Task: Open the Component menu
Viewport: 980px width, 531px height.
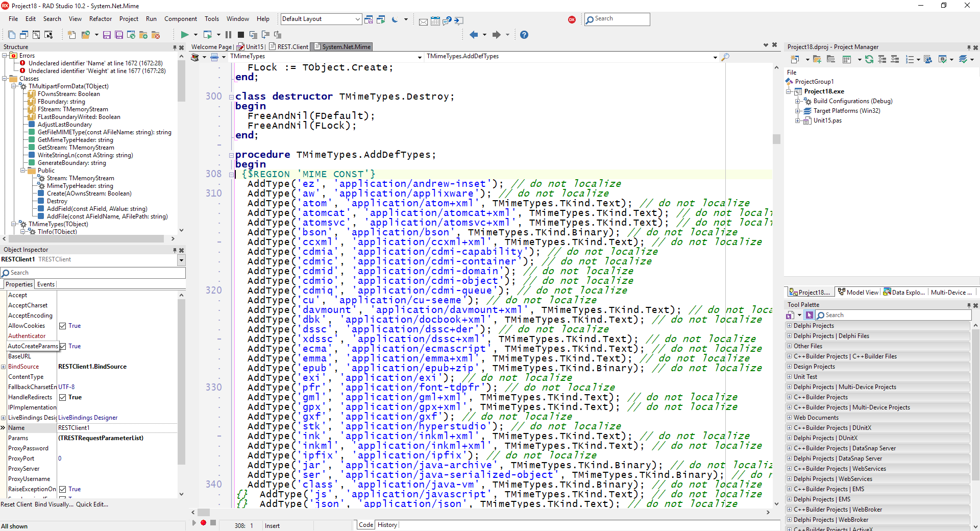Action: 180,19
